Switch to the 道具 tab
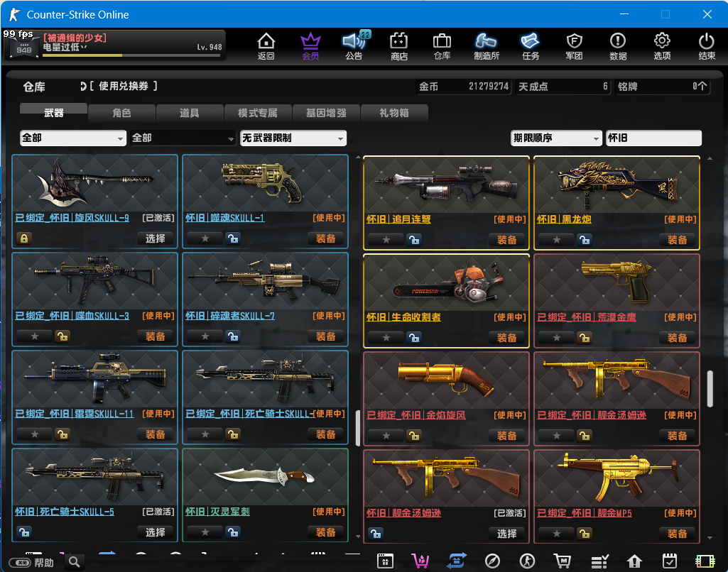 tap(190, 113)
